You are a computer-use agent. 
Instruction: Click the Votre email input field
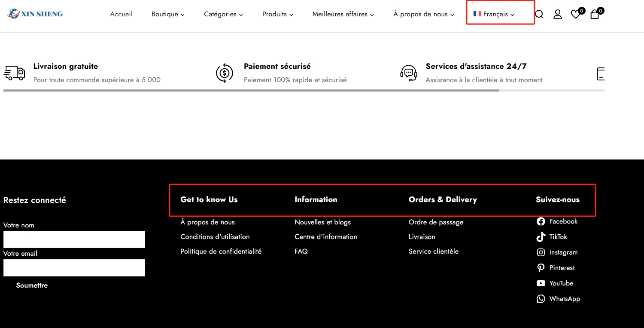(x=74, y=268)
